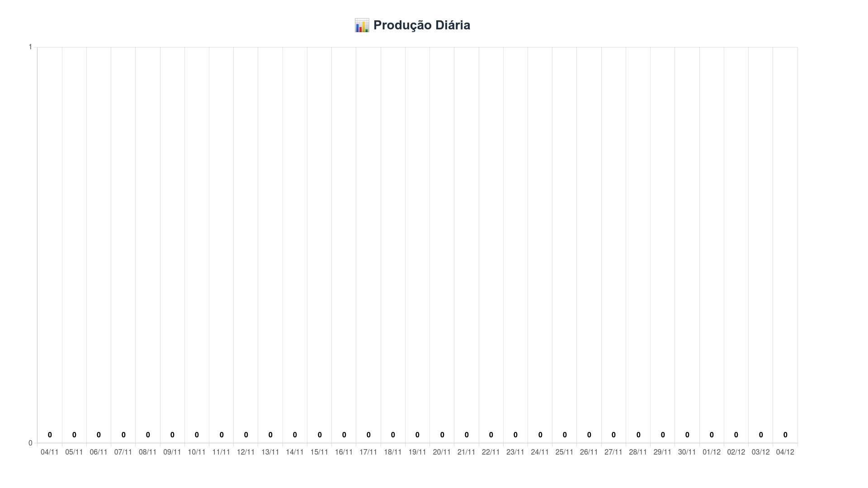Click the 15/11 date axis label
Screen dimensions: 868x488
pos(319,452)
